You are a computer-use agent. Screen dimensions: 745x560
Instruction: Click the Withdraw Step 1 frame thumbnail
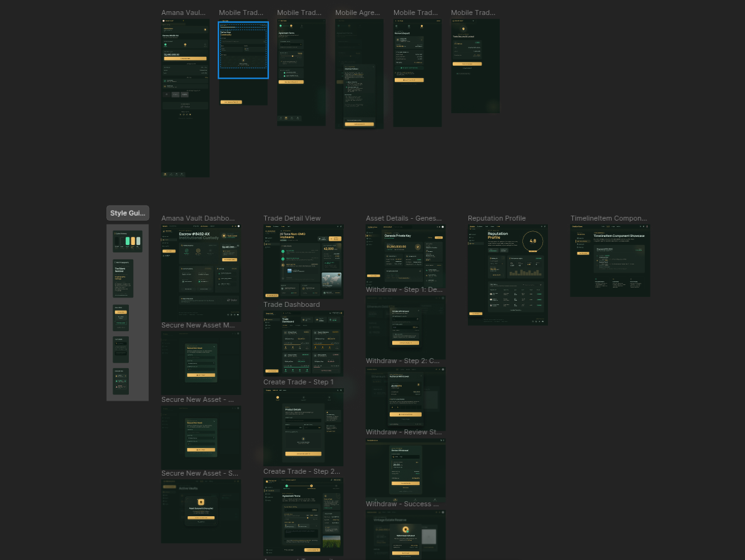tap(405, 327)
